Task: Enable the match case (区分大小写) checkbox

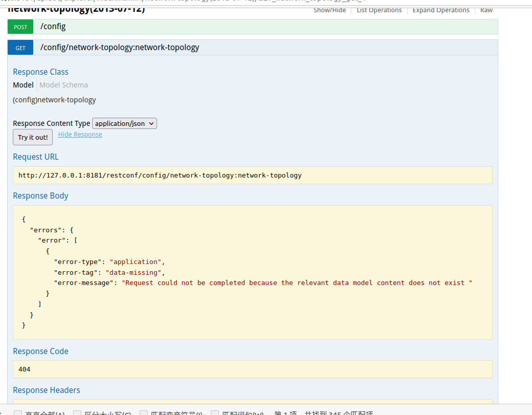Action: click(77, 412)
